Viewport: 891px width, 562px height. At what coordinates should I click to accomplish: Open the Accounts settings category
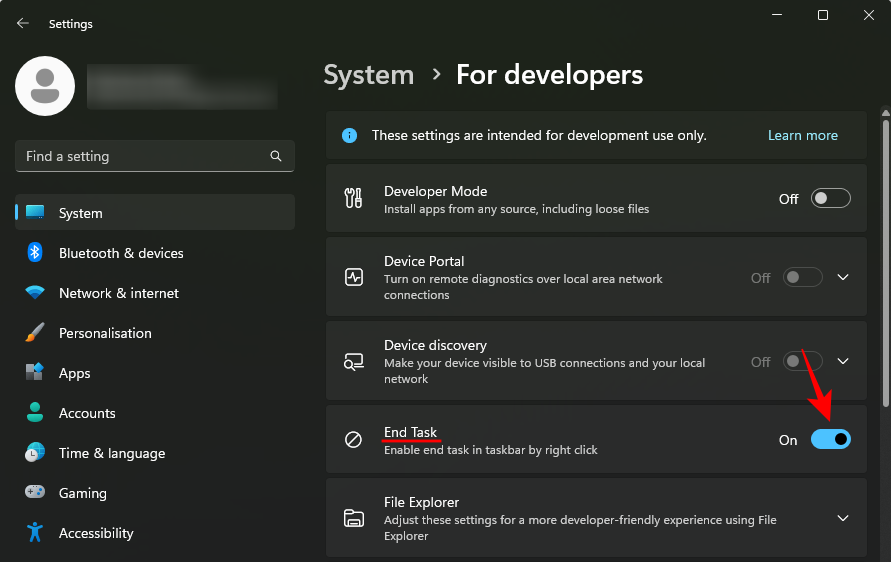tap(87, 413)
